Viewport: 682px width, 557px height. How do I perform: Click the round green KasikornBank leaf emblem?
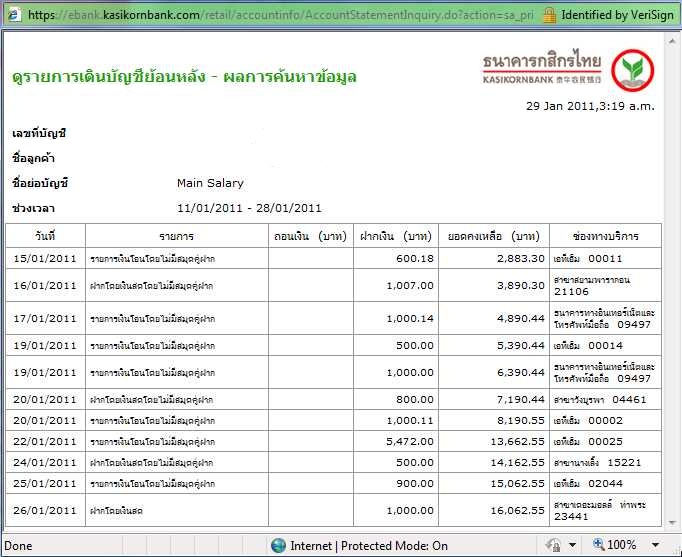click(x=634, y=71)
